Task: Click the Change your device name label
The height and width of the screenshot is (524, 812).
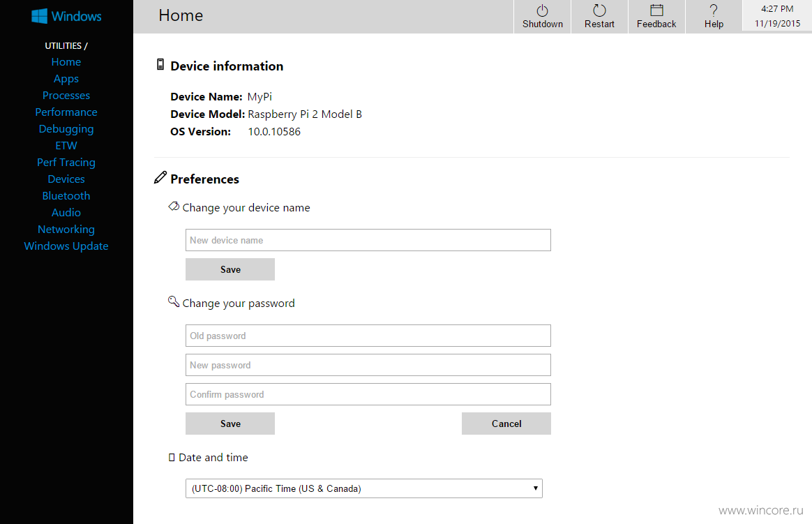Action: (x=246, y=208)
